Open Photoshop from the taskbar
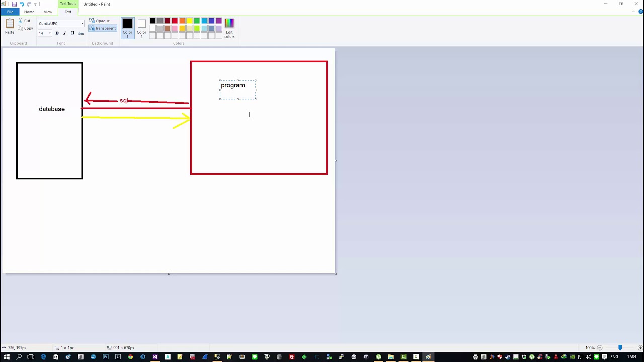Screen dimensions: 644x362 coord(106,357)
